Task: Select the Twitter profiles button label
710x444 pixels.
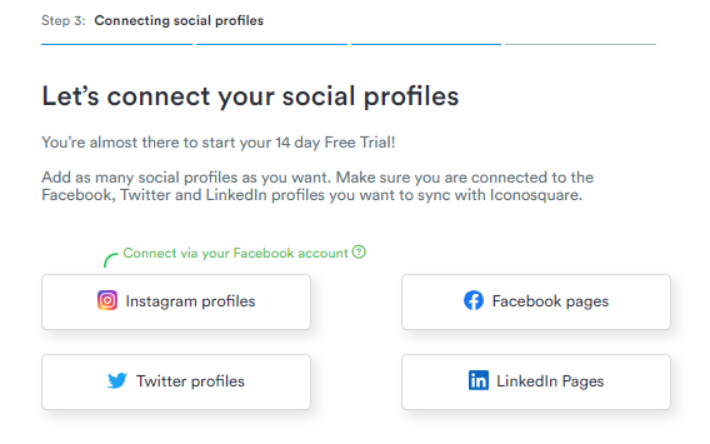Action: [x=190, y=382]
